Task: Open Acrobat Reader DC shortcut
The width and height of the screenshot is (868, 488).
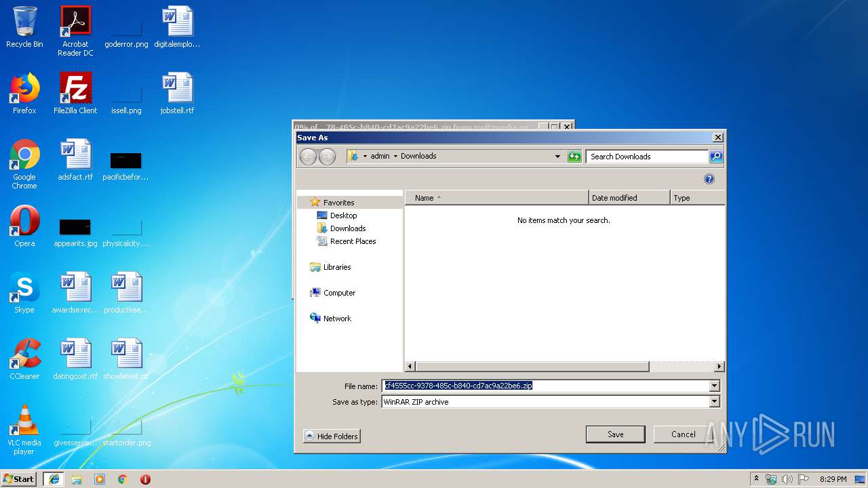Action: coord(75,31)
